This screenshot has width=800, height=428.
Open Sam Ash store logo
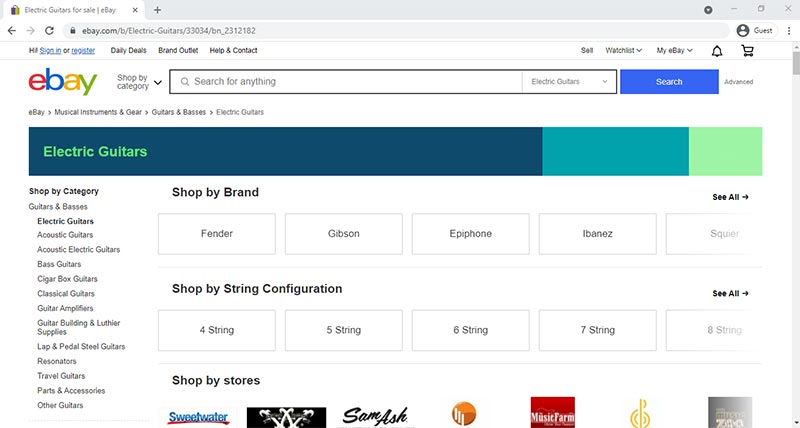pyautogui.click(x=376, y=417)
